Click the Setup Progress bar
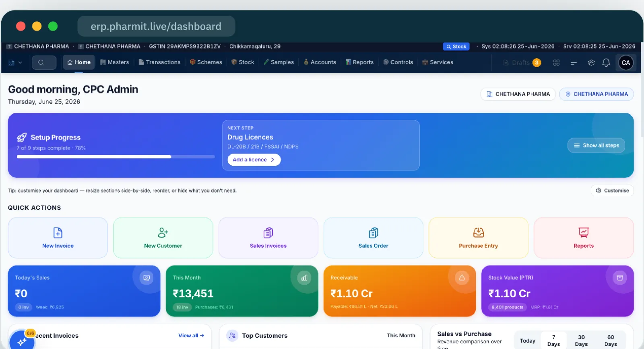The width and height of the screenshot is (644, 349). (116, 157)
